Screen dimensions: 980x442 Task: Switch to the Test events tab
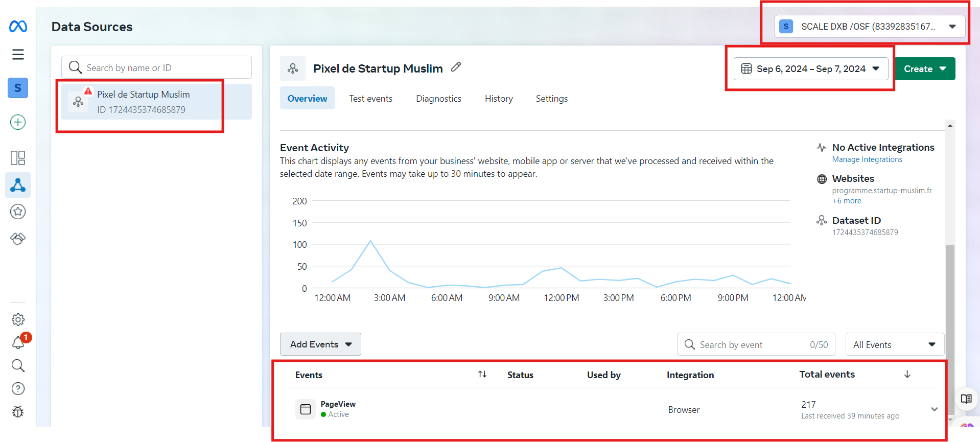coord(370,99)
